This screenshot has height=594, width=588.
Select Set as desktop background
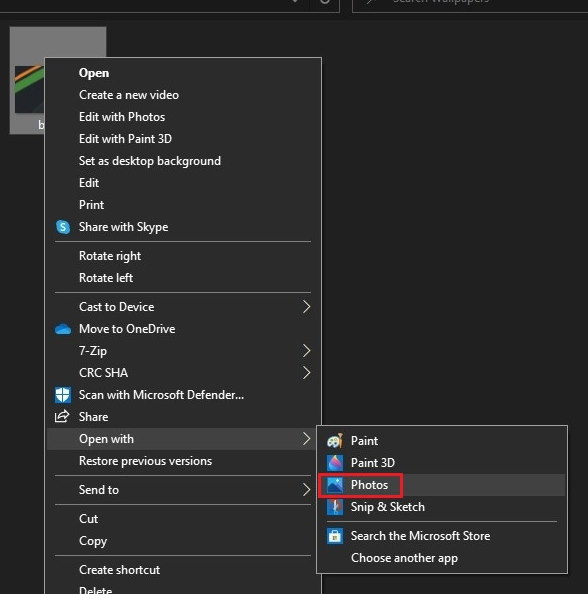click(x=183, y=161)
